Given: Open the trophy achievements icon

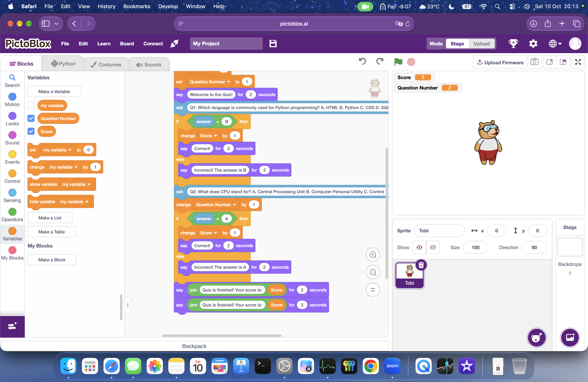Looking at the screenshot, I should pyautogui.click(x=513, y=43).
